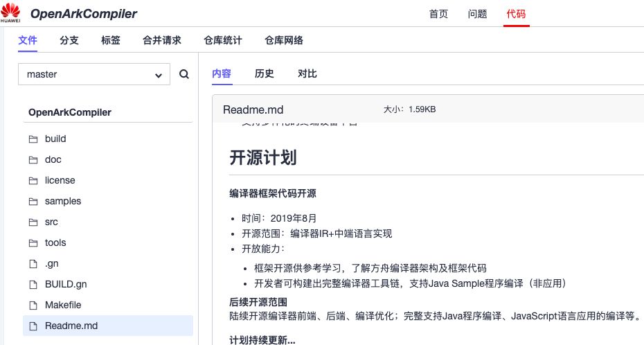This screenshot has height=345, width=644.
Task: Click the 开源计划 heading
Action: tap(263, 158)
